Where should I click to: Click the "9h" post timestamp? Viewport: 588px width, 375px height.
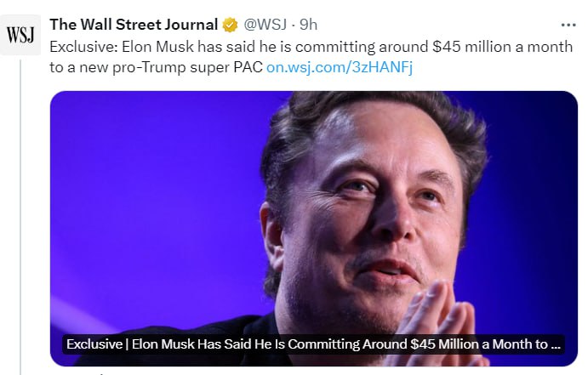[x=308, y=24]
